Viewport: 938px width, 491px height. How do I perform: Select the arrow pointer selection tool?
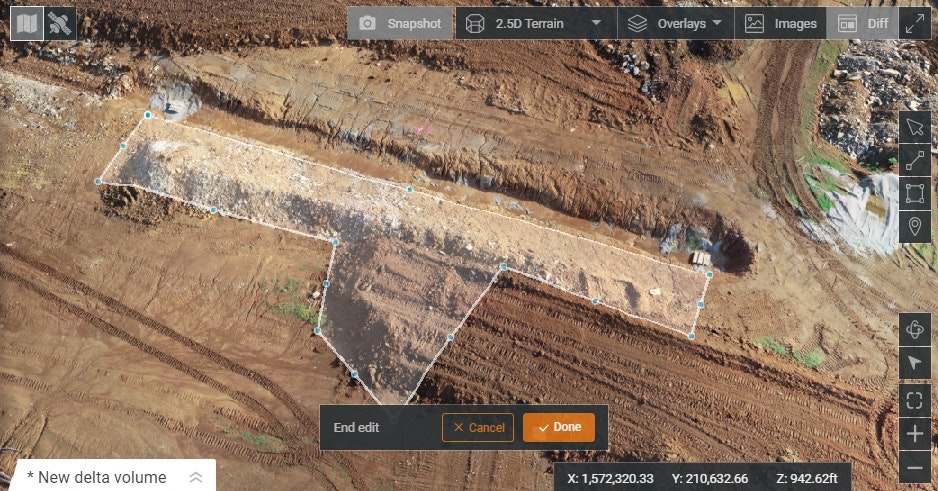coord(914,127)
